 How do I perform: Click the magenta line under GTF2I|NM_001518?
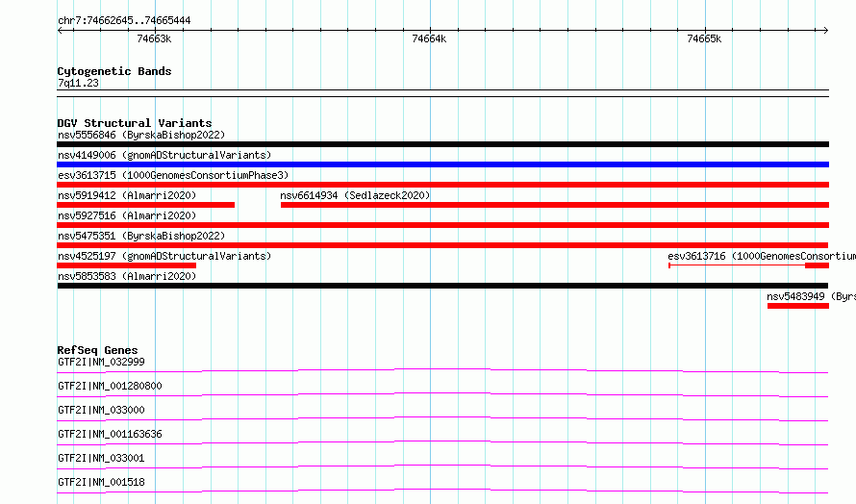(x=442, y=491)
